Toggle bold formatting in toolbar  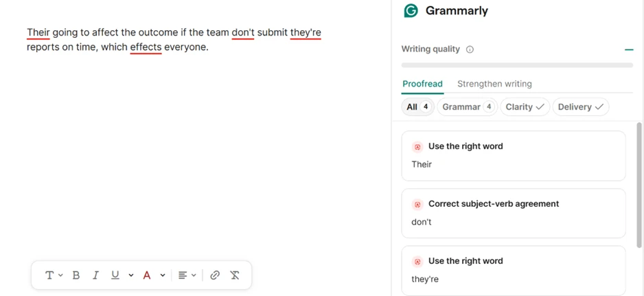[76, 275]
